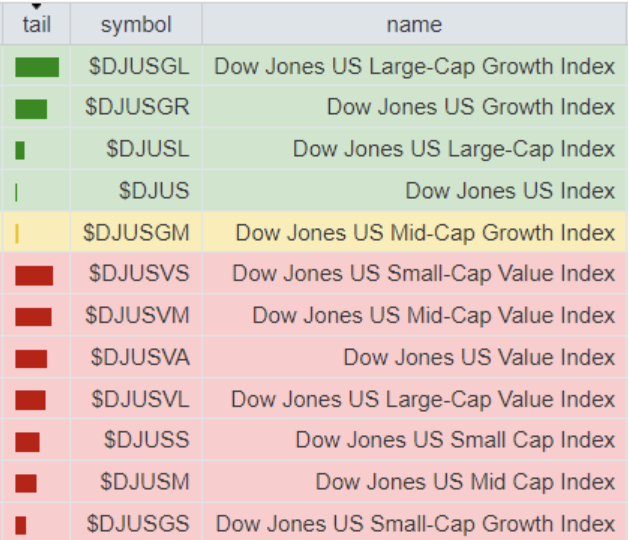The image size is (628, 540).
Task: Sort by the tail column header
Action: pos(36,24)
